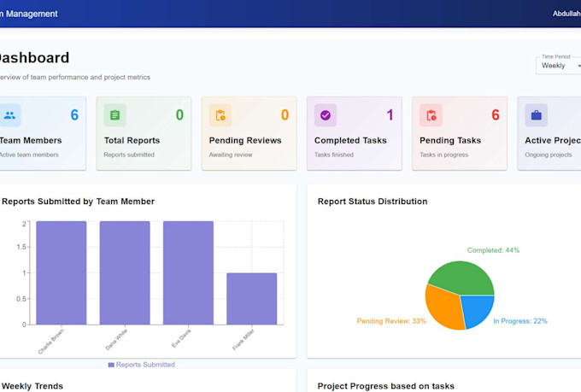Open the Total Reports card
This screenshot has height=392, width=581.
tap(144, 133)
